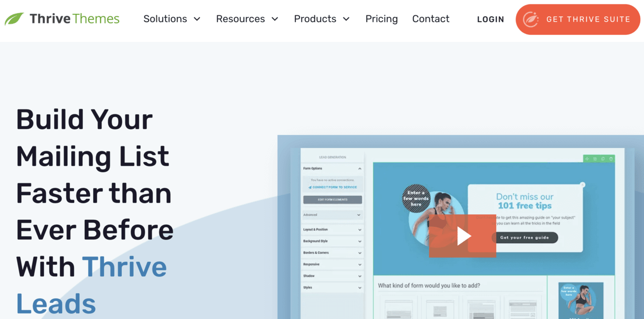The image size is (644, 319).
Task: Expand the Products navigation menu
Action: click(x=322, y=19)
